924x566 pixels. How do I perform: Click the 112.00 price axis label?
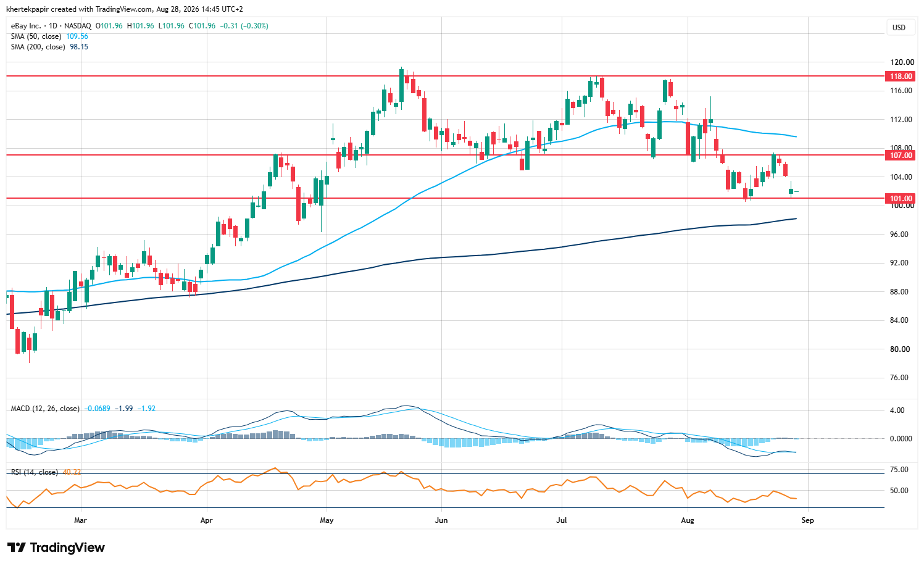[x=901, y=120]
